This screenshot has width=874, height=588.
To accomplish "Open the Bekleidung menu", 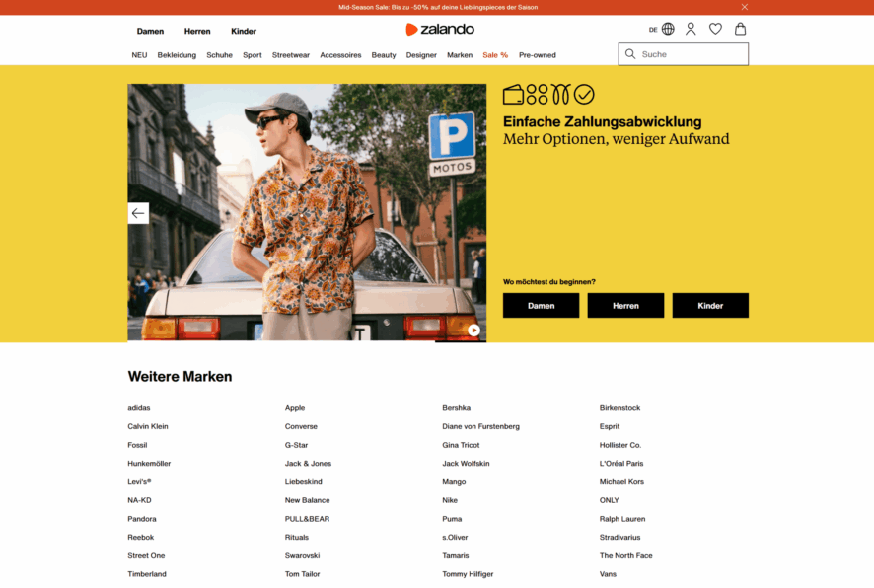I will pos(177,55).
